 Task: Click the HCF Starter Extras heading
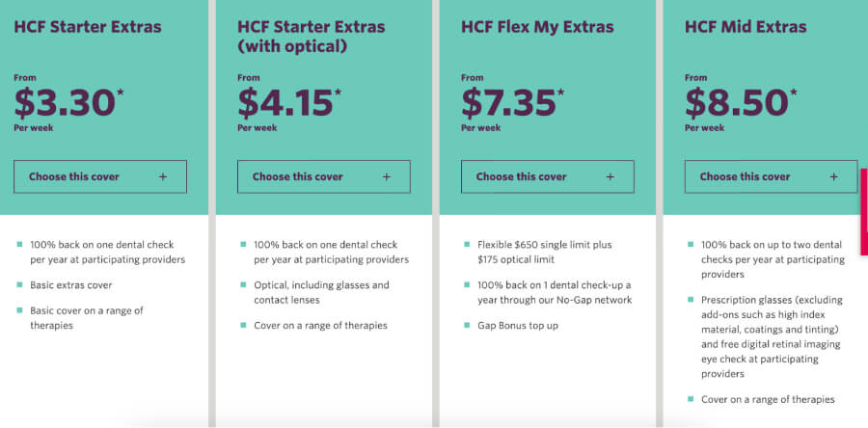point(88,27)
